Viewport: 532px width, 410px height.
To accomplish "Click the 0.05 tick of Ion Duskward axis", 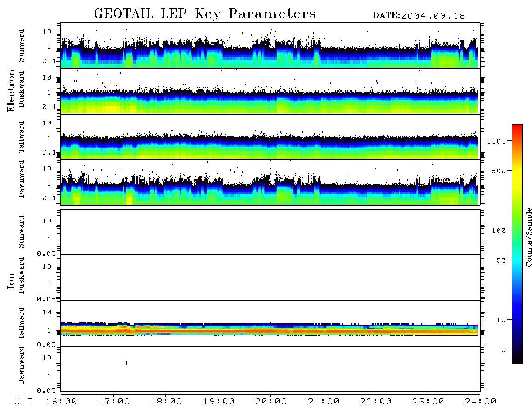I will pos(46,299).
